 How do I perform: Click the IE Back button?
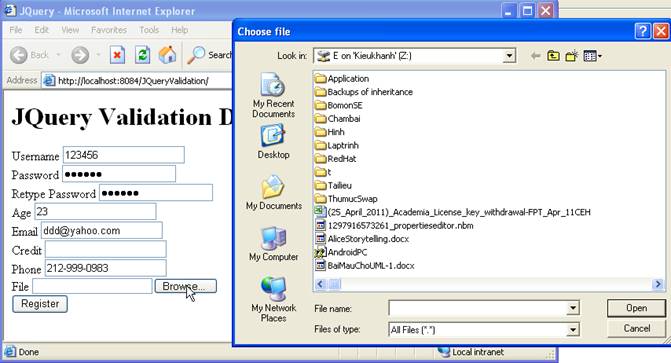[29, 55]
